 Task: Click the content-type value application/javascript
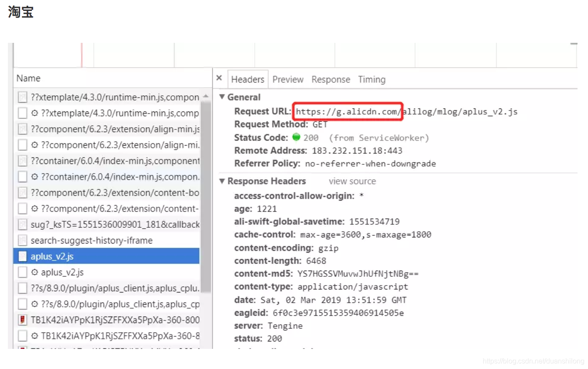pyautogui.click(x=353, y=287)
